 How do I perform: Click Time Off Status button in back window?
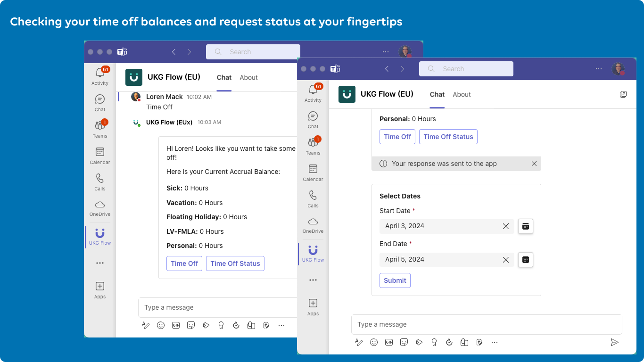(235, 263)
